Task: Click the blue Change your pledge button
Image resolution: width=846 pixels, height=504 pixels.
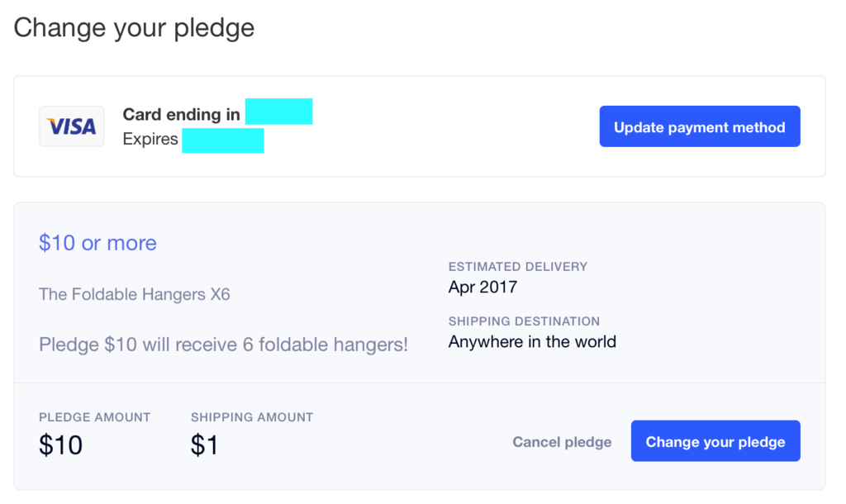Action: [715, 441]
